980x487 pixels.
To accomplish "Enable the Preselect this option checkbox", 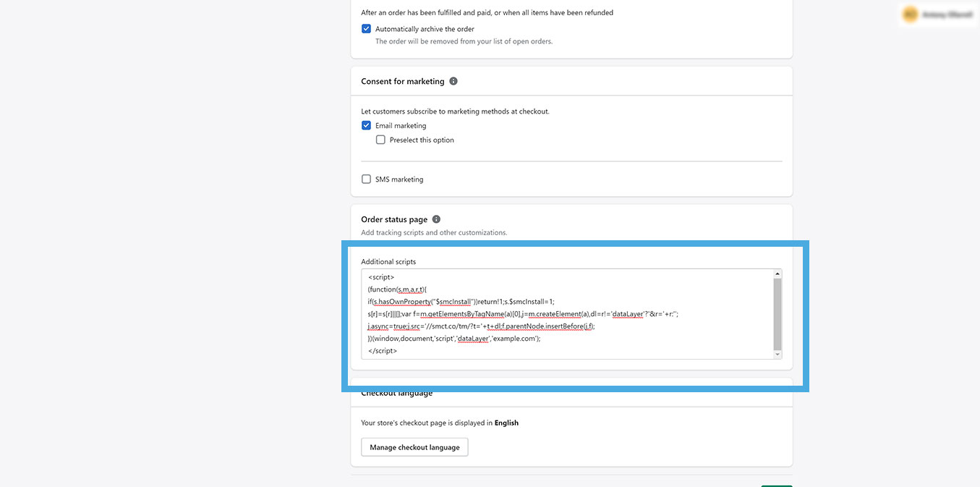I will [380, 140].
